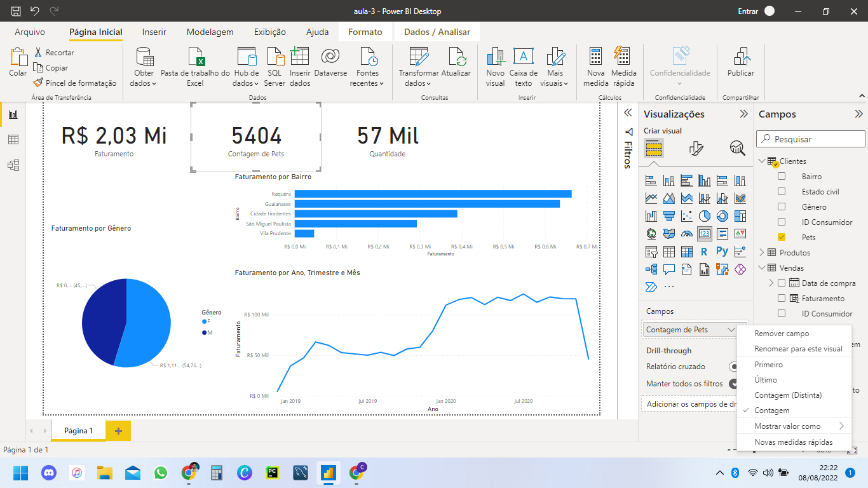
Task: Choose the Treemap visualization
Action: click(x=740, y=216)
